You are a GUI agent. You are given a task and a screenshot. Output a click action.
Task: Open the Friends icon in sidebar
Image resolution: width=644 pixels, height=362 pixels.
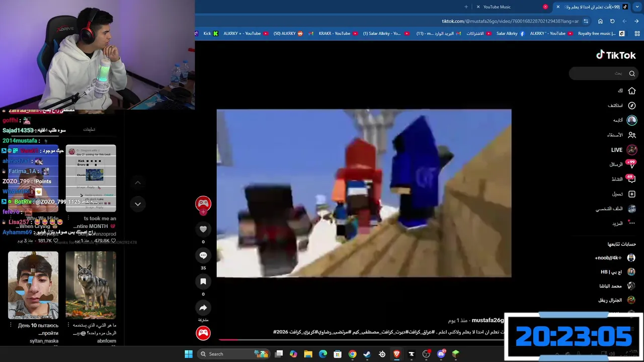632,135
